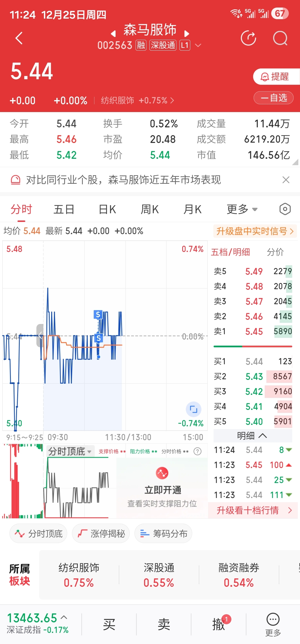Viewport: 300px width, 644px height.
Task: Tap 筹码分布 chip button
Action: (163, 533)
